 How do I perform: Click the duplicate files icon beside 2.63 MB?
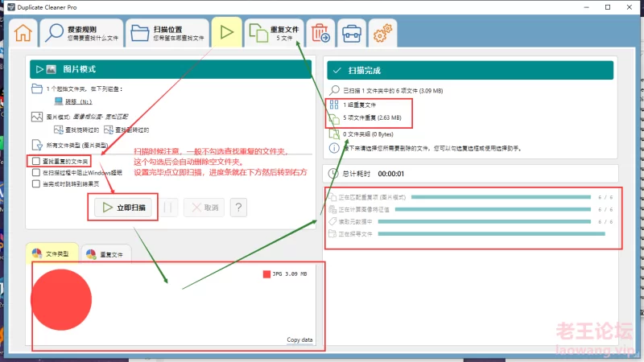click(334, 118)
